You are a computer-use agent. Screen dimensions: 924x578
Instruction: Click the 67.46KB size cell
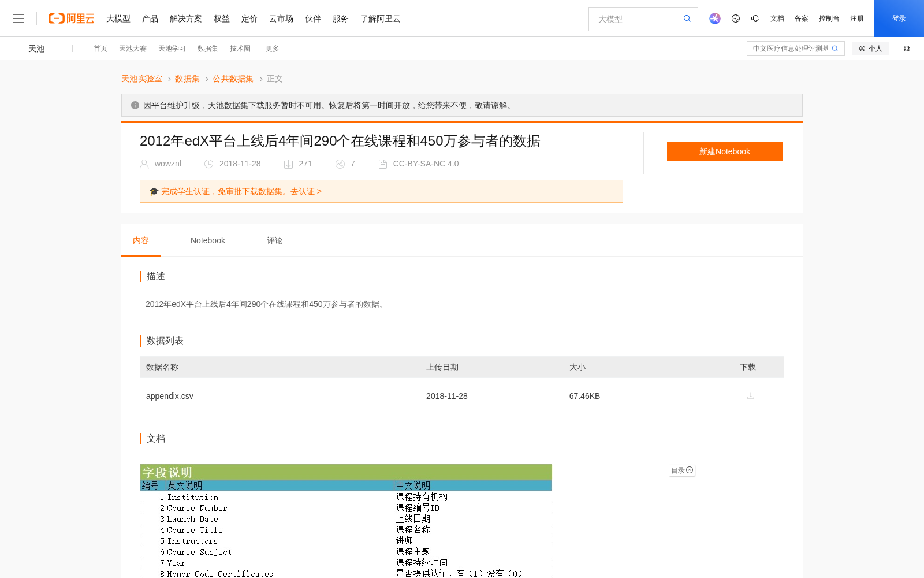click(x=584, y=396)
